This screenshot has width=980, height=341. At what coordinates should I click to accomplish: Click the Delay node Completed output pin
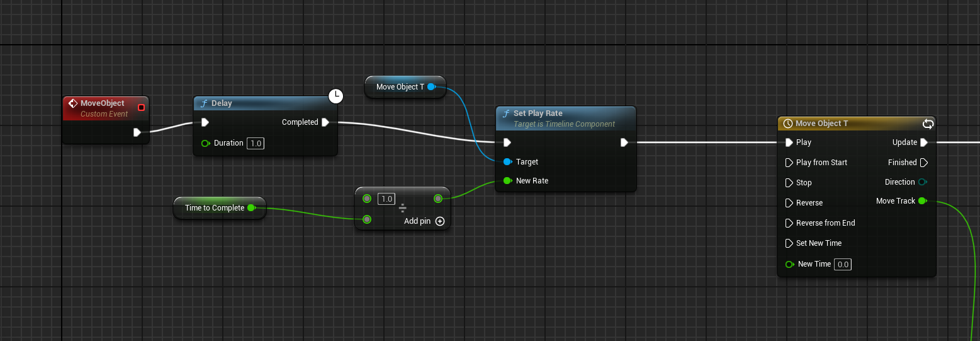[325, 122]
